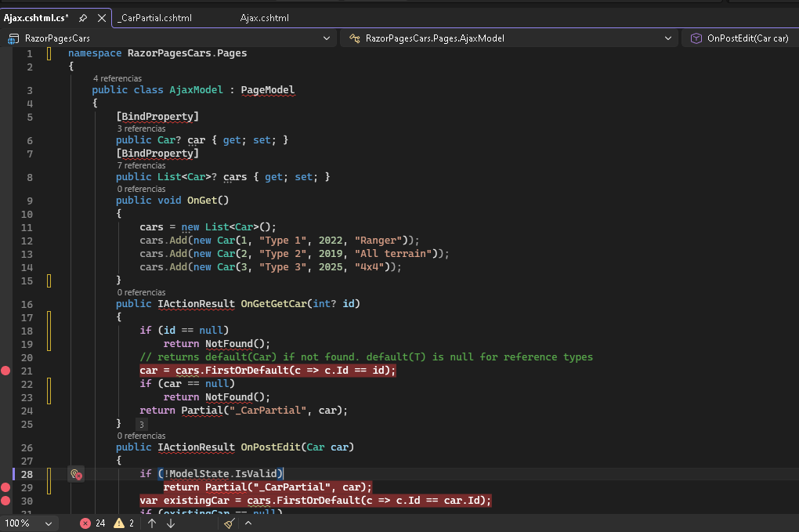799x532 pixels.
Task: Click the yellow warning triangle icon
Action: [x=119, y=523]
